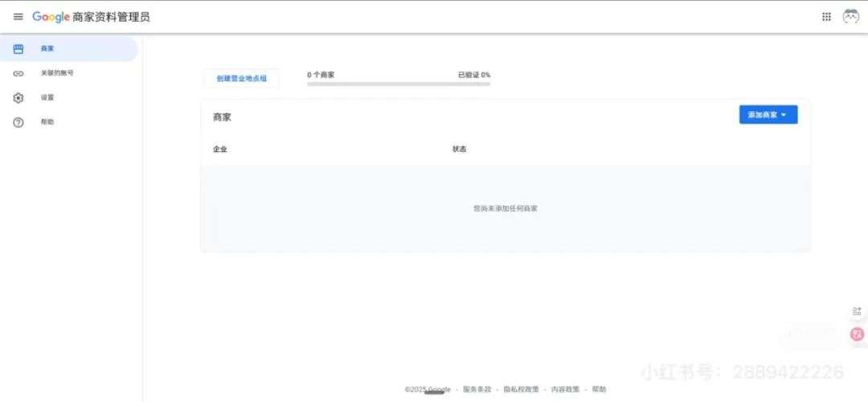Click the 状态 column header
The width and height of the screenshot is (868, 402).
(459, 150)
